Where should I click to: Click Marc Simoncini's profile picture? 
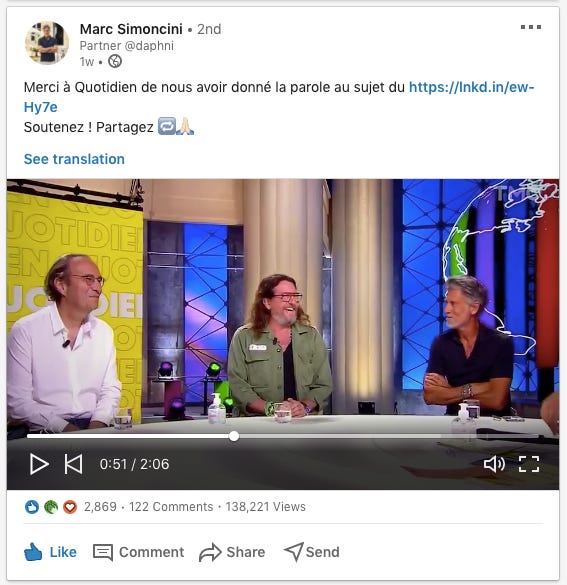[x=47, y=43]
